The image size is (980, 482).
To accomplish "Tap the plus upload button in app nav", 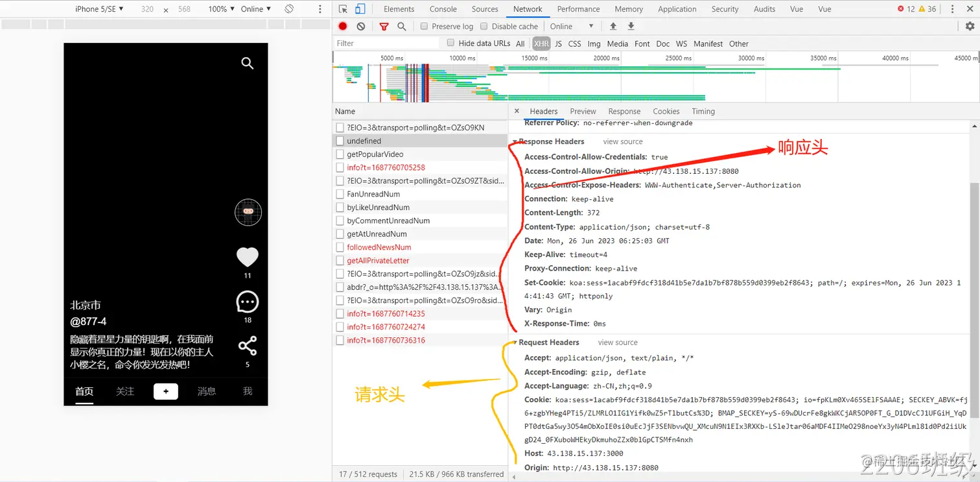I will 166,391.
